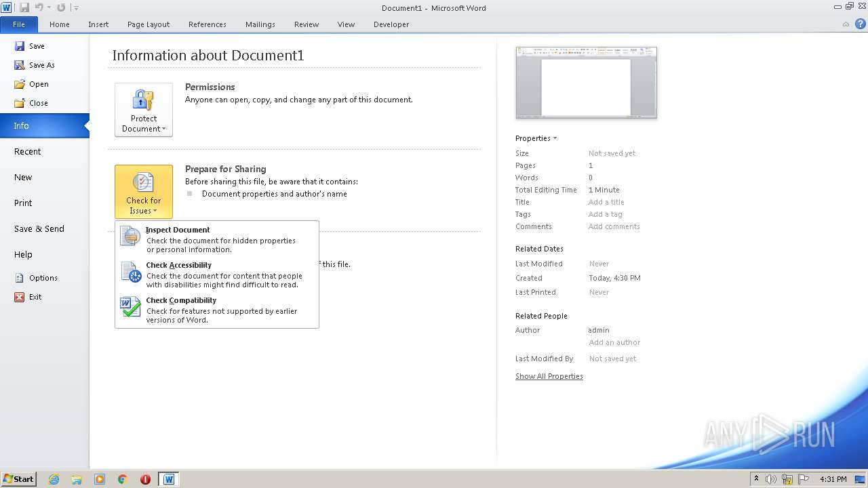Click the Check Compatibility icon

130,307
